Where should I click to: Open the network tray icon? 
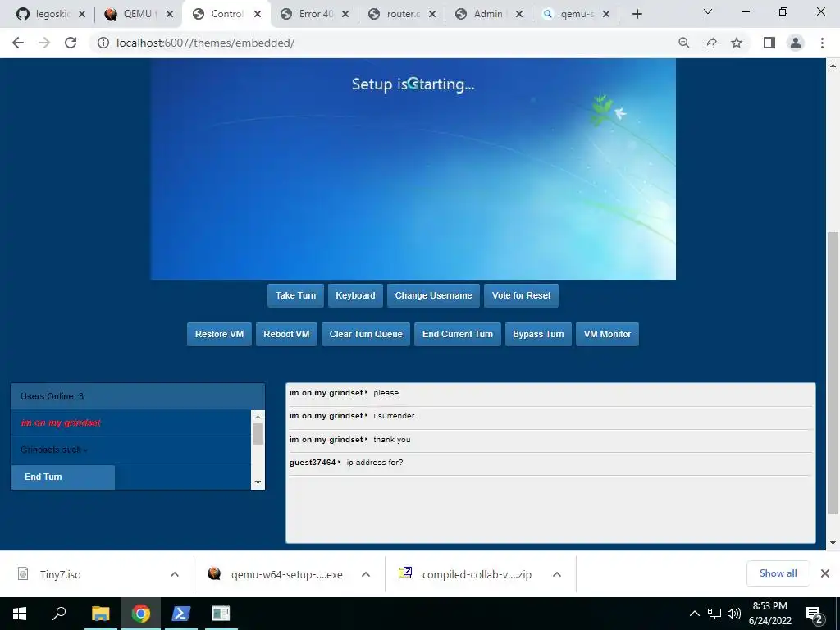[714, 614]
